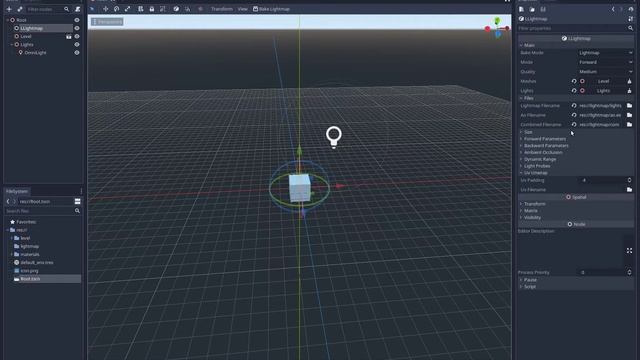Click the Filter nodes search field
The image size is (640, 360).
48,9
